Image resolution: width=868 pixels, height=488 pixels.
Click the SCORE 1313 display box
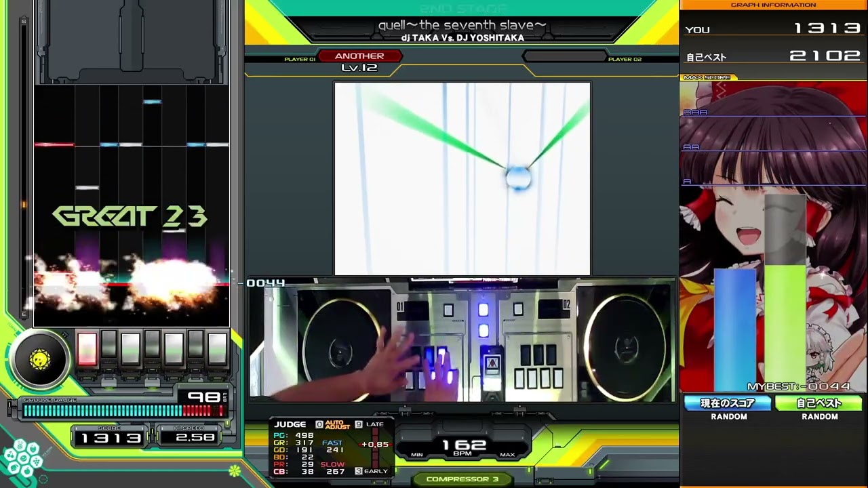(x=111, y=436)
